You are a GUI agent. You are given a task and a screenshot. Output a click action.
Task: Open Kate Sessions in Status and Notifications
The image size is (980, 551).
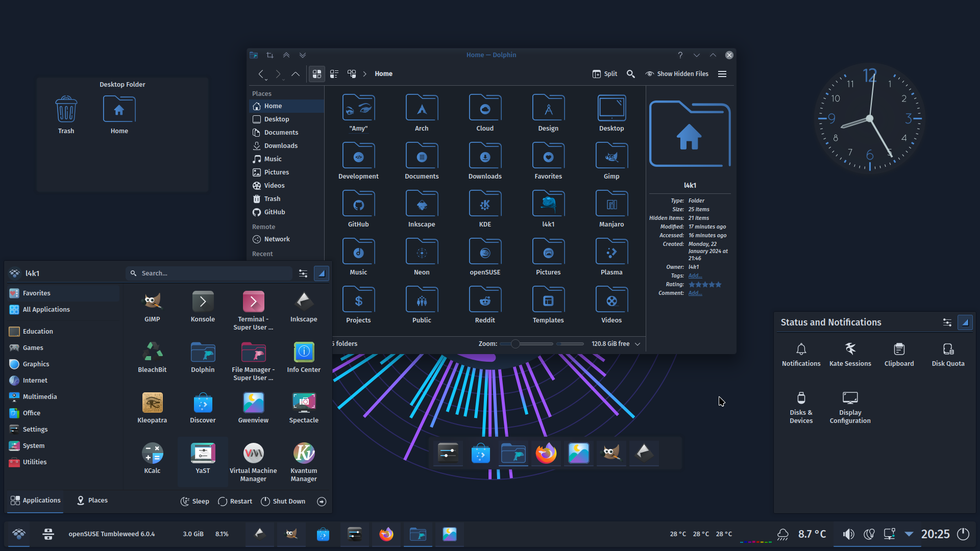(850, 355)
